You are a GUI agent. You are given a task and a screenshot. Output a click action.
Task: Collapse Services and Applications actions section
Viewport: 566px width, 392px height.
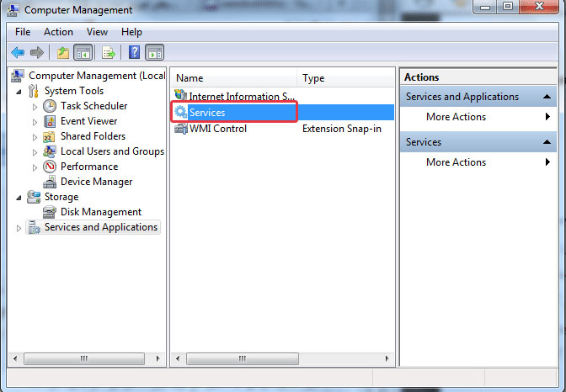[547, 97]
